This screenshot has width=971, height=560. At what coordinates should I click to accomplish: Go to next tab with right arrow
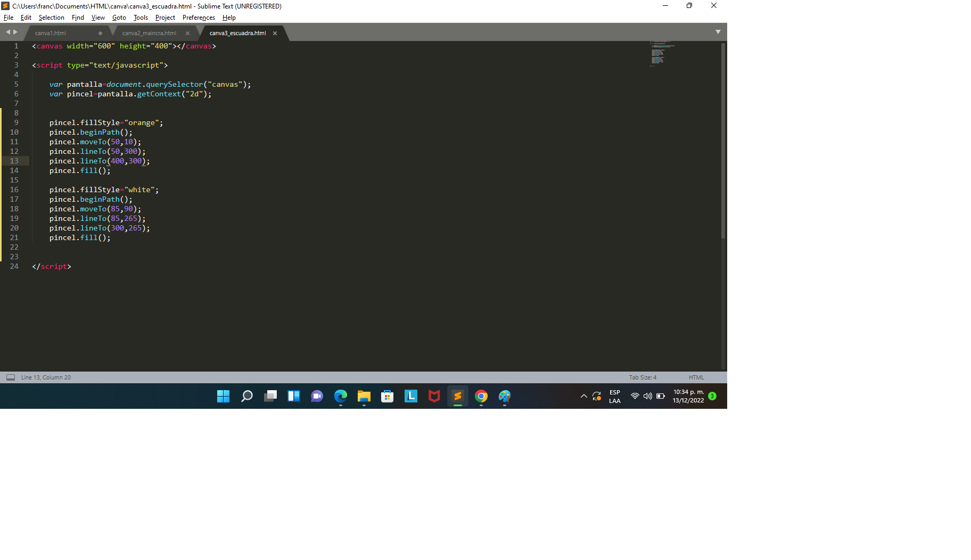15,32
